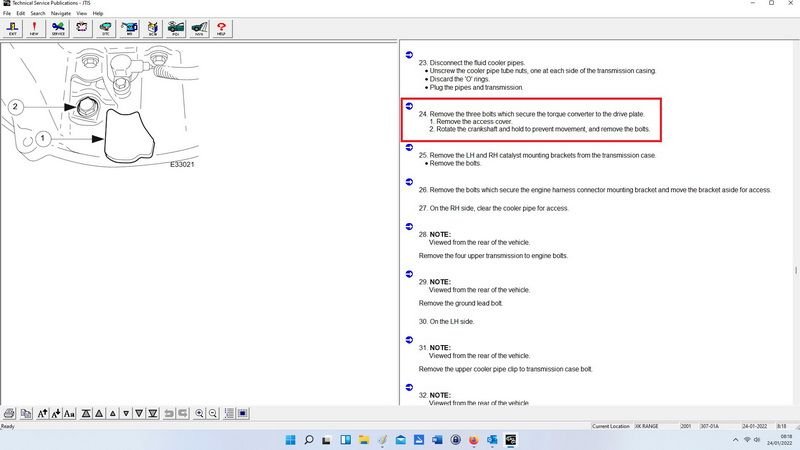Open the NEW toolbar icon
Image resolution: width=800 pixels, height=450 pixels.
34,28
